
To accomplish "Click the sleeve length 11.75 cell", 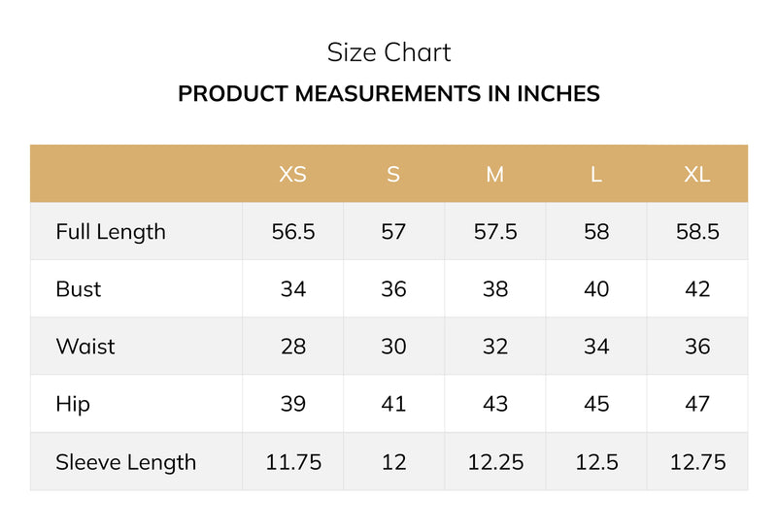I will pos(293,462).
